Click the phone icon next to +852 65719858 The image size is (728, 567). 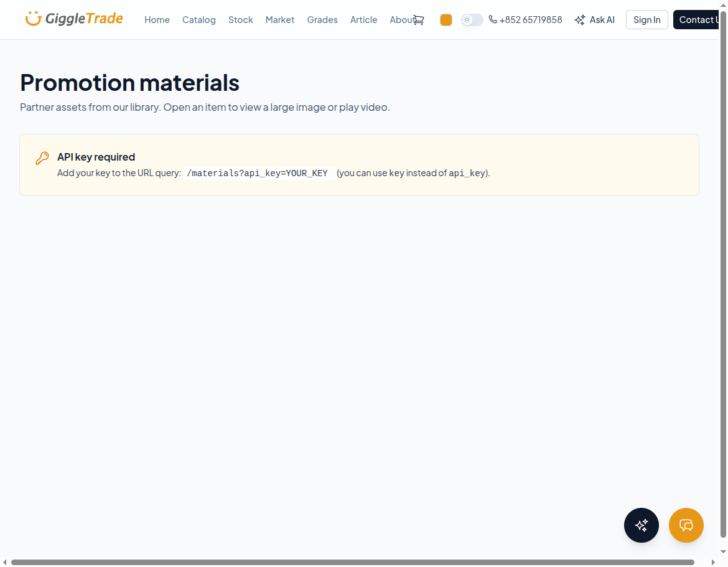coord(492,19)
